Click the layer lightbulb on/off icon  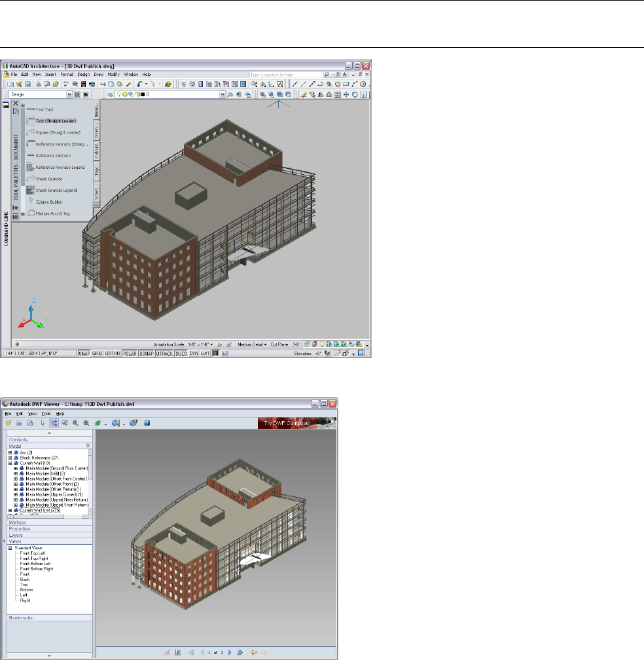(119, 95)
